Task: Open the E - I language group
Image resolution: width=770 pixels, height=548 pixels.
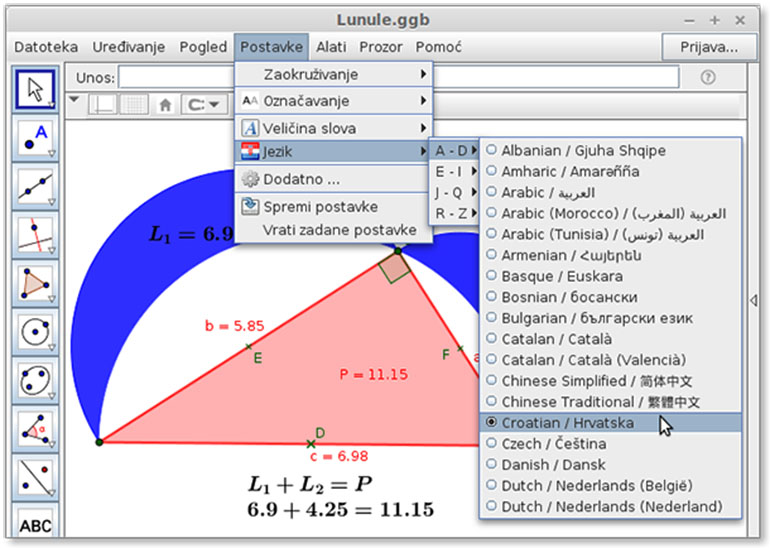Action: (x=453, y=171)
